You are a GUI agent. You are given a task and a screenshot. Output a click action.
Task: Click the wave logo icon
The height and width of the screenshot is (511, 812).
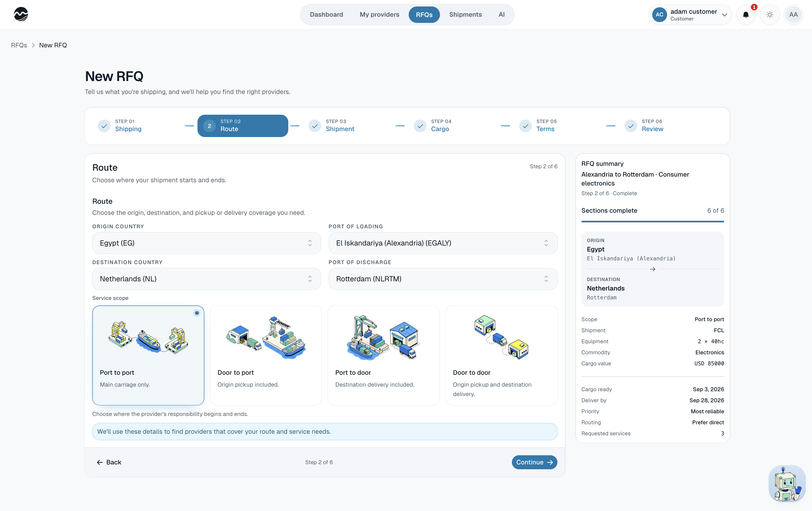pyautogui.click(x=21, y=15)
